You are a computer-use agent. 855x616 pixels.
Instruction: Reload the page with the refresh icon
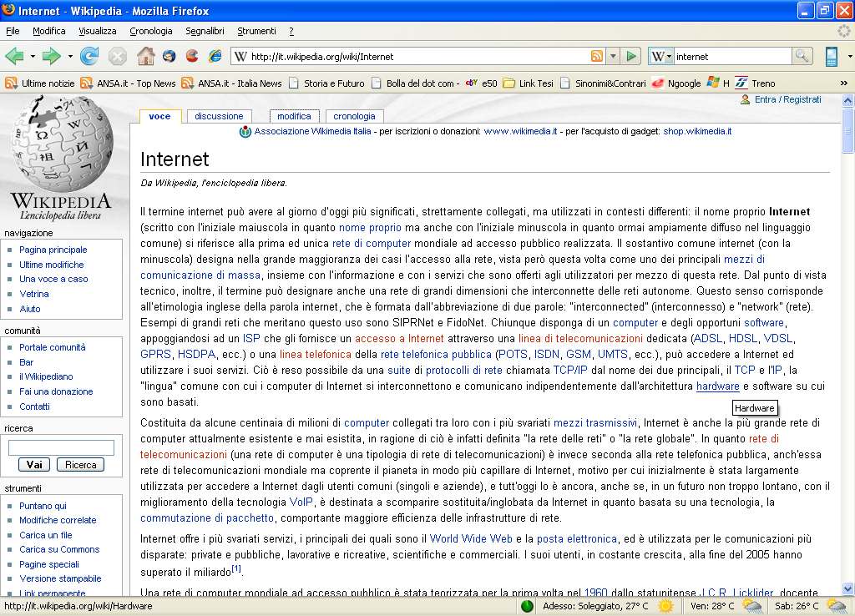click(89, 56)
